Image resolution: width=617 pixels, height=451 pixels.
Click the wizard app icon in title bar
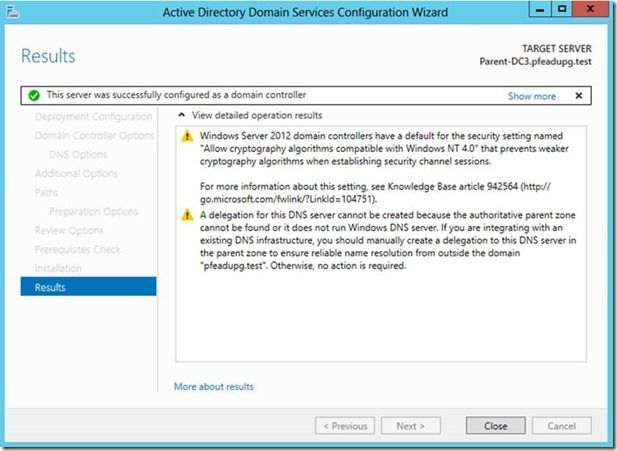(x=12, y=12)
